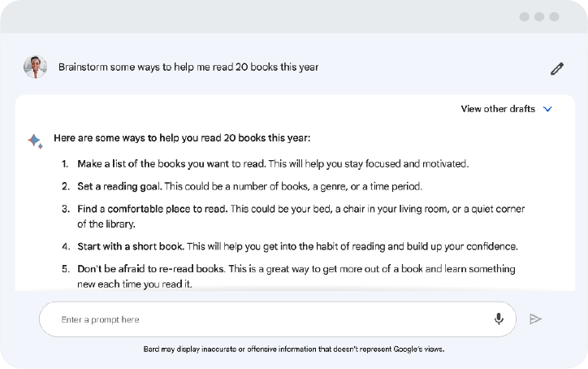This screenshot has width=588, height=369.
Task: Submit the prompt with the send arrow
Action: [535, 319]
